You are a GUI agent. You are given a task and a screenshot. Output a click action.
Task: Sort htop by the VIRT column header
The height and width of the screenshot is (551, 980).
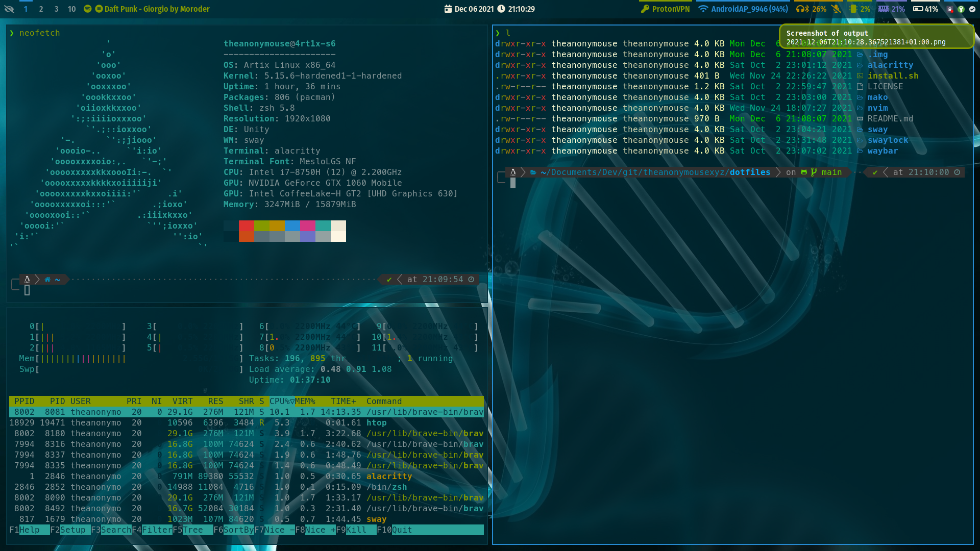(x=183, y=401)
